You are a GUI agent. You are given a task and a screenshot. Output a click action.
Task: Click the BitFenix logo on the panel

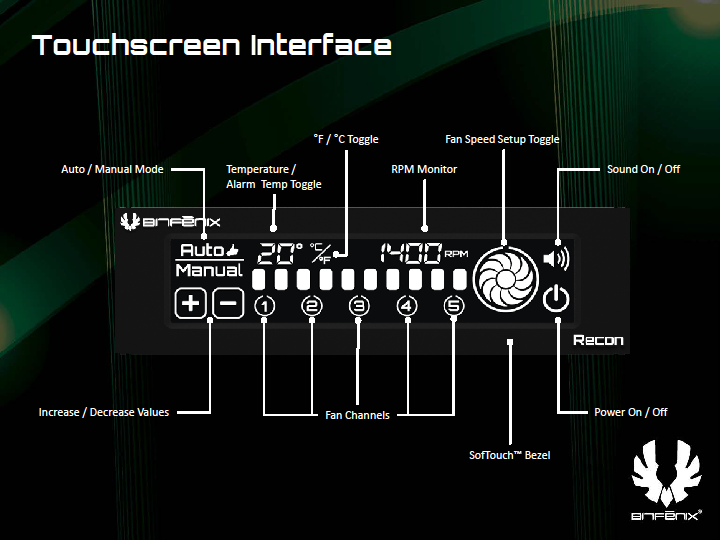click(x=170, y=221)
